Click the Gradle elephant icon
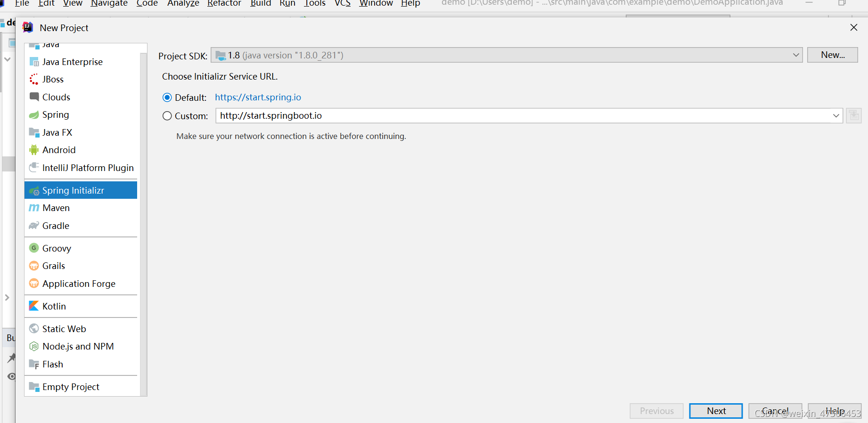 coord(34,226)
